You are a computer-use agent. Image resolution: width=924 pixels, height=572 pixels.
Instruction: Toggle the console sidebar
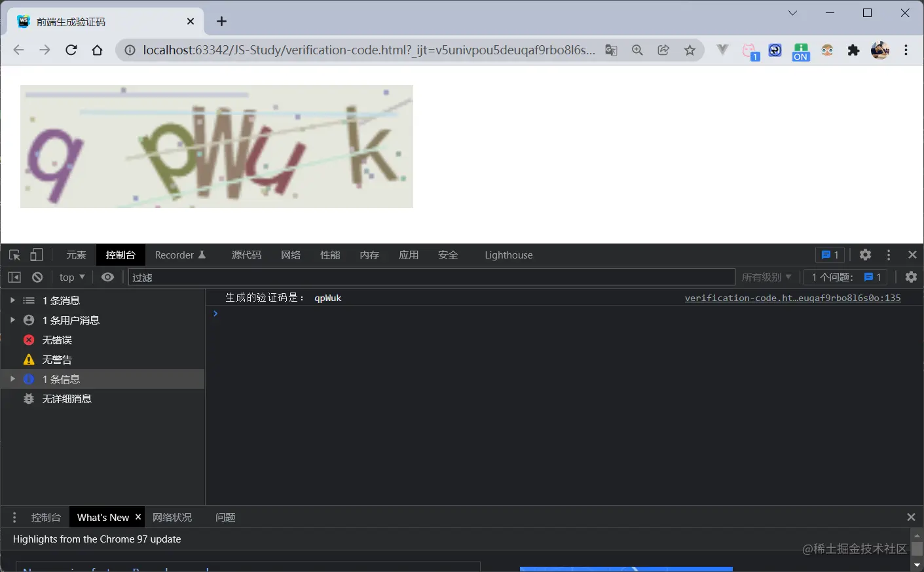point(14,277)
